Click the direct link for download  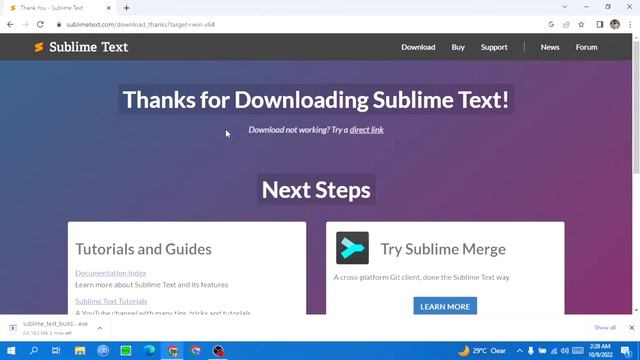pos(367,130)
